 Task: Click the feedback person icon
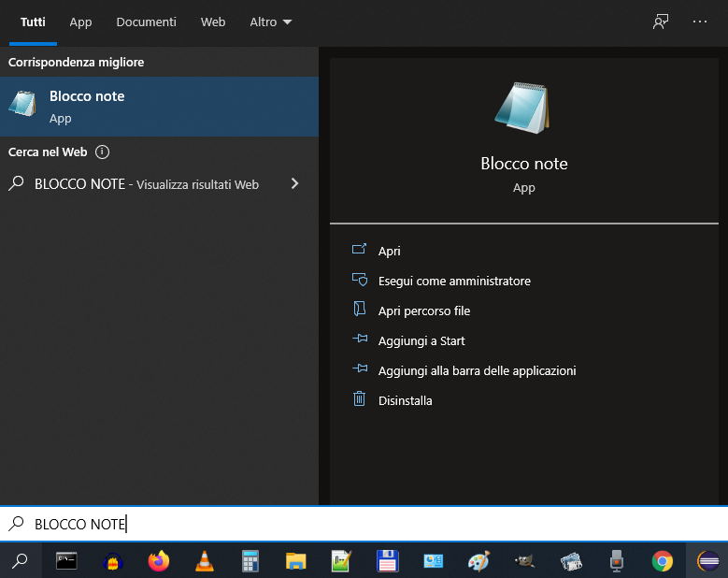(x=660, y=22)
